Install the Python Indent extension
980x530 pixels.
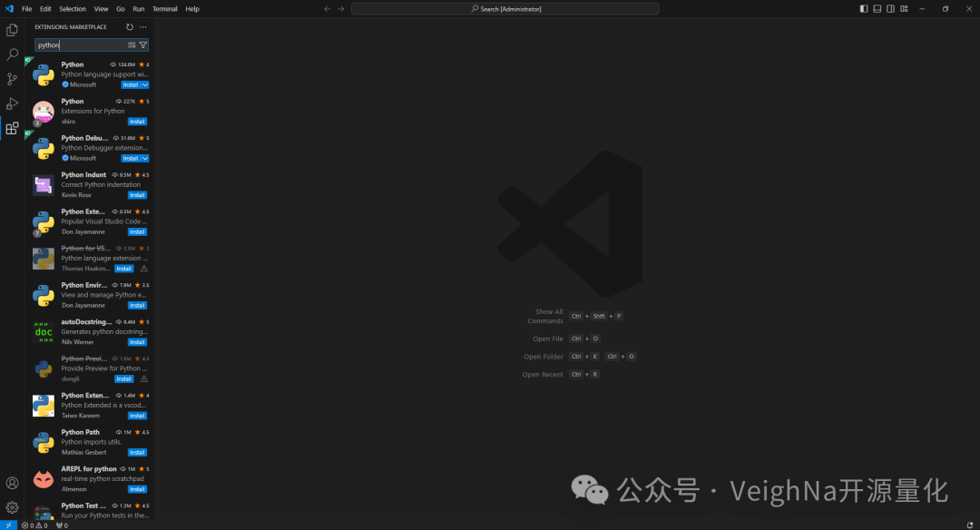point(137,195)
